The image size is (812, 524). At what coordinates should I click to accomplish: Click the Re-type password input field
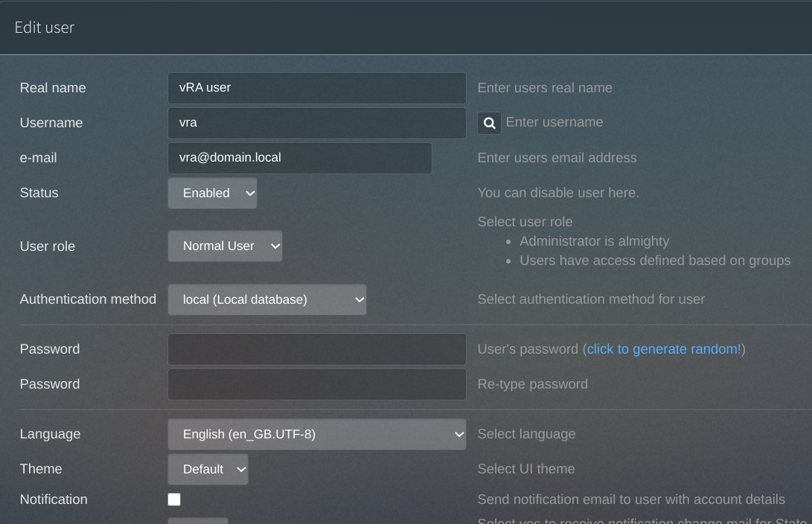point(317,384)
